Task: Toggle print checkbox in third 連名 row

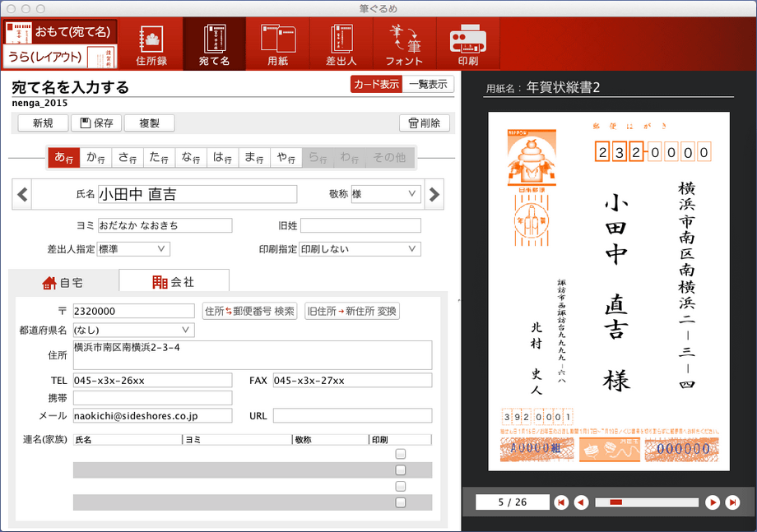Action: (400, 486)
